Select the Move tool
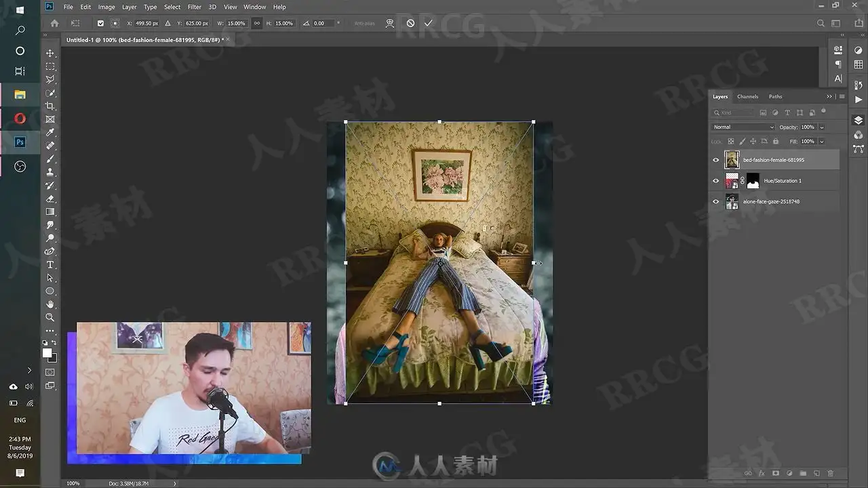The image size is (868, 488). click(x=50, y=54)
